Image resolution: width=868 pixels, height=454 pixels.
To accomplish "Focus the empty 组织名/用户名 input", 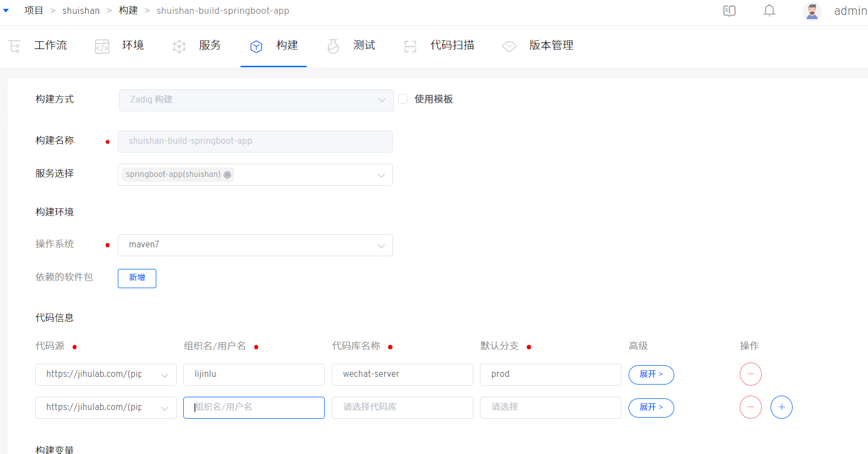I will click(x=254, y=408).
